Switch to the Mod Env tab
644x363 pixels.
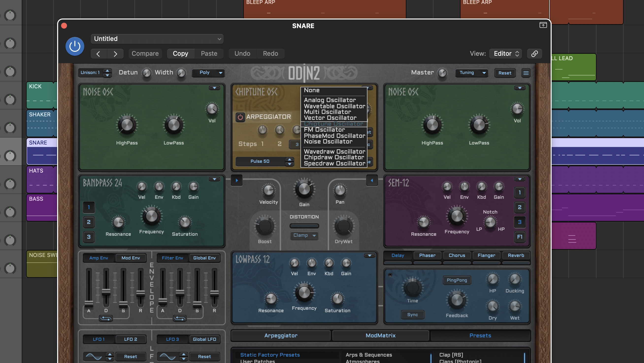[x=131, y=258]
